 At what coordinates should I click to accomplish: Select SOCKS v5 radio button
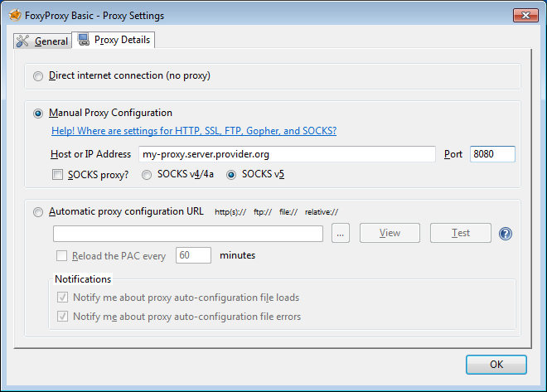[231, 175]
